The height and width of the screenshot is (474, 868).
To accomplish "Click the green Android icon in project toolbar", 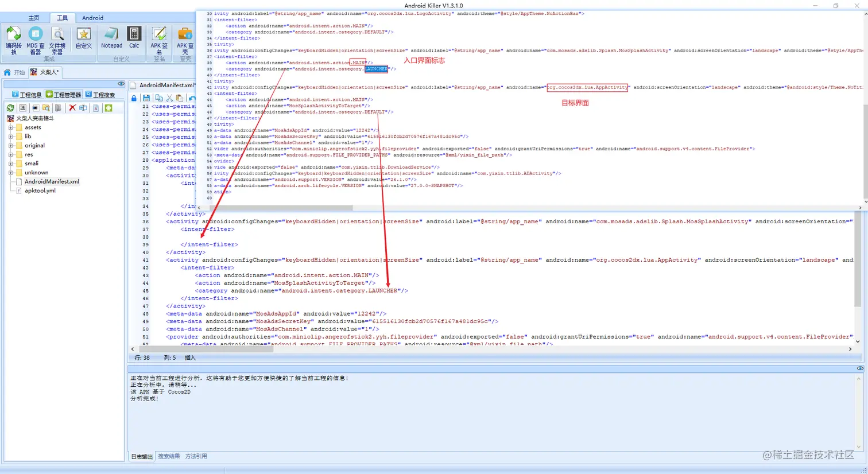I will (x=108, y=108).
